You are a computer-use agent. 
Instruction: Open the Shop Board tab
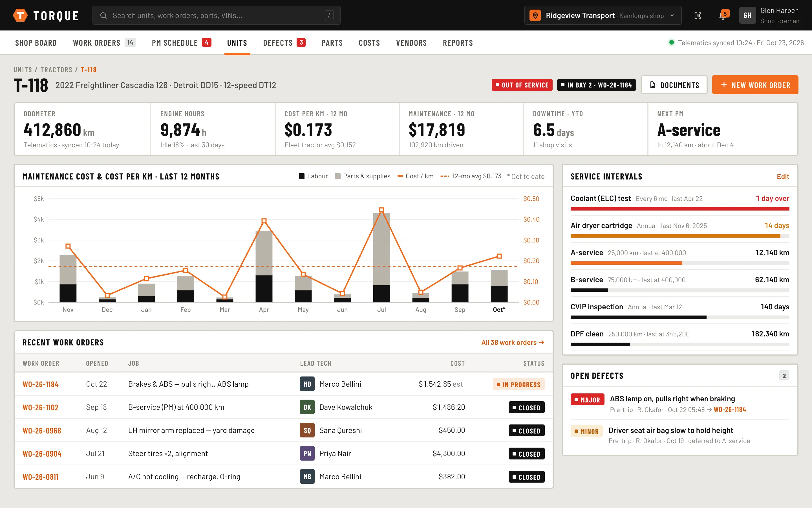[x=36, y=43]
